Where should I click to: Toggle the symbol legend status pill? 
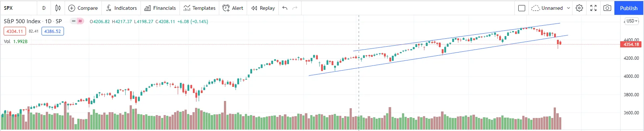click(x=77, y=21)
